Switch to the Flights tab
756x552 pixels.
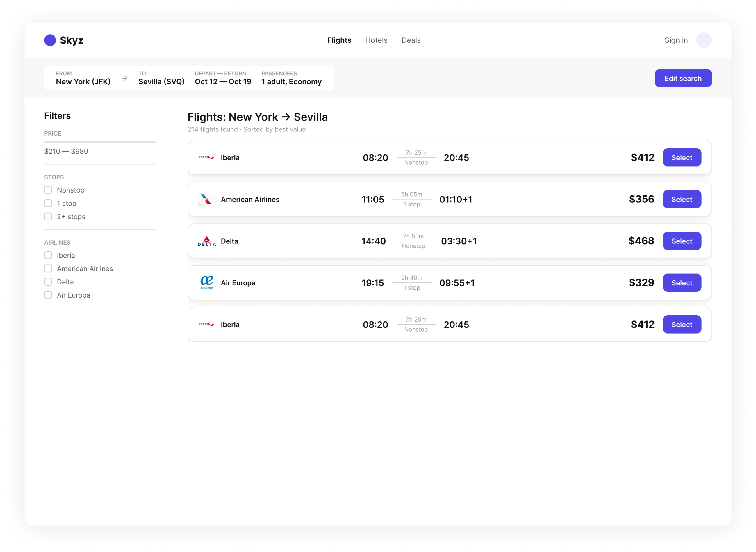click(339, 40)
